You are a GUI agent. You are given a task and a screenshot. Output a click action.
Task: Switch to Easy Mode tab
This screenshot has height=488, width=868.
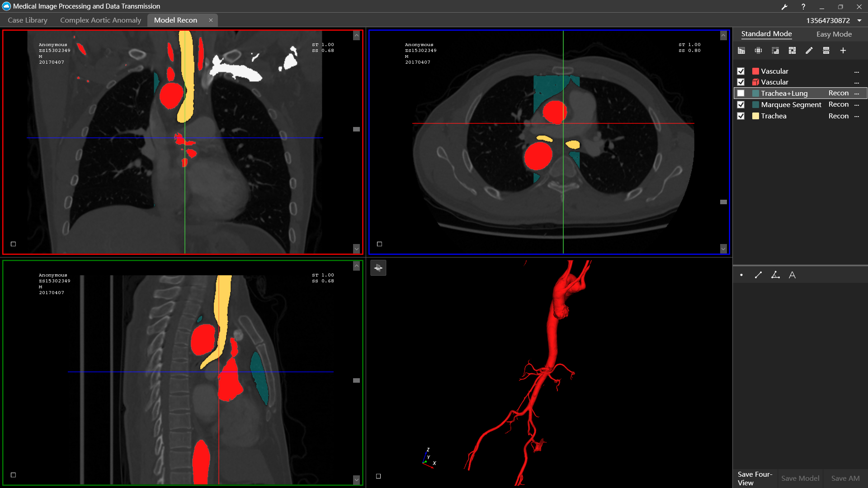click(834, 34)
